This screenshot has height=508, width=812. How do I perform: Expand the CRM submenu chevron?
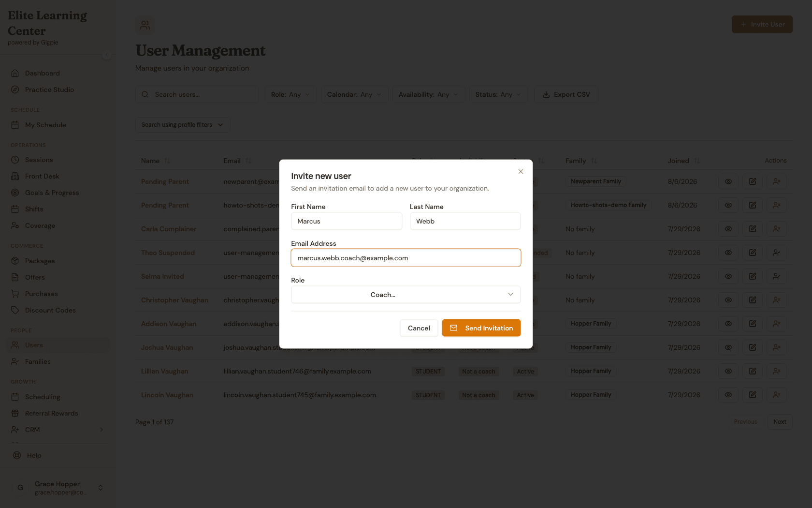click(x=101, y=430)
